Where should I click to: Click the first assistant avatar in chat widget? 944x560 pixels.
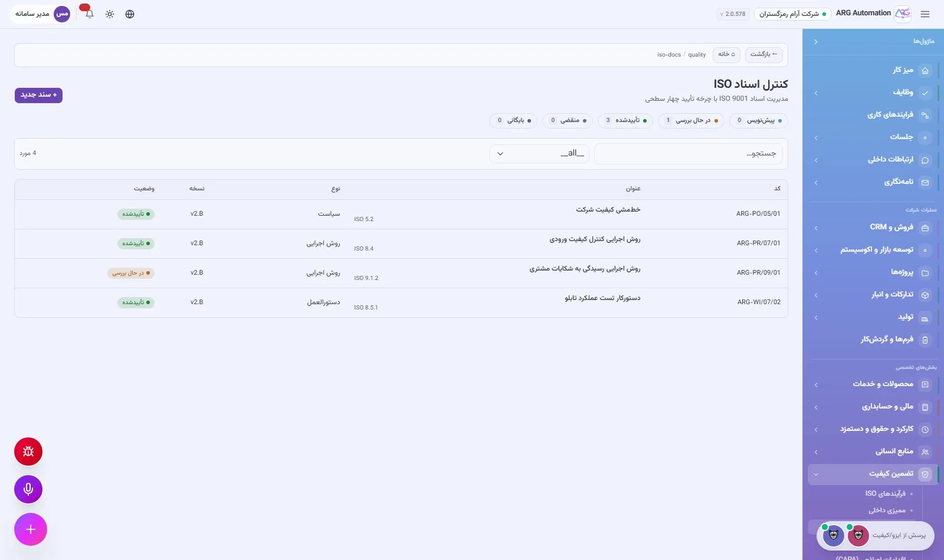(858, 535)
